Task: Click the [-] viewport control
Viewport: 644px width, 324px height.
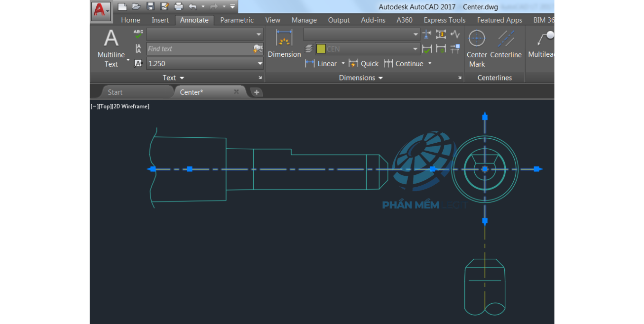Action: tap(94, 106)
